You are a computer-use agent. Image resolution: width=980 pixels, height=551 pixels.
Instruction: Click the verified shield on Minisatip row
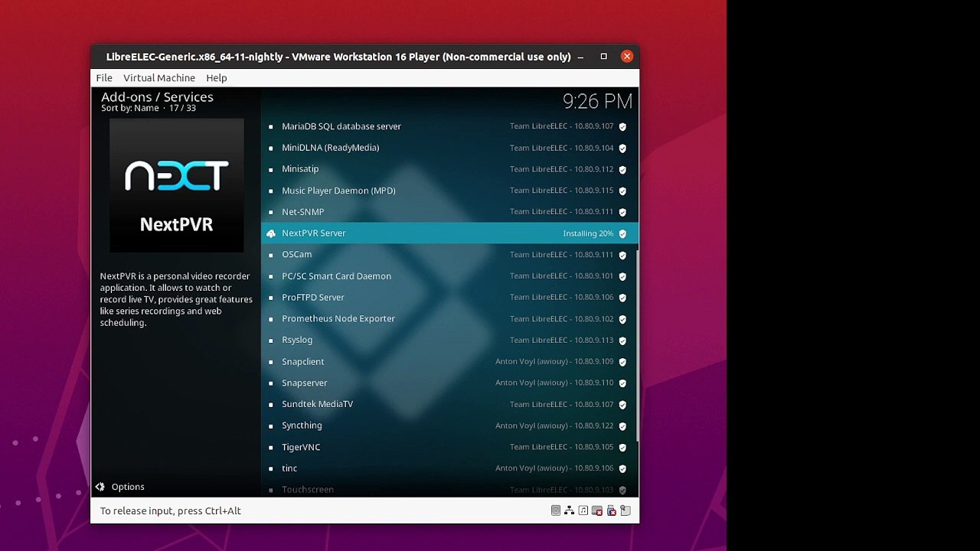(622, 170)
